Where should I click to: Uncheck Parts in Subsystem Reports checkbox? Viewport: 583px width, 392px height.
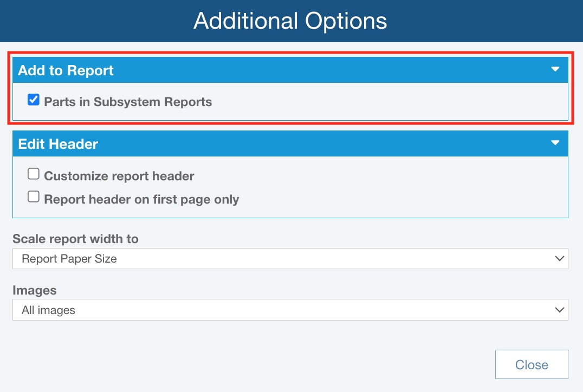[x=34, y=100]
